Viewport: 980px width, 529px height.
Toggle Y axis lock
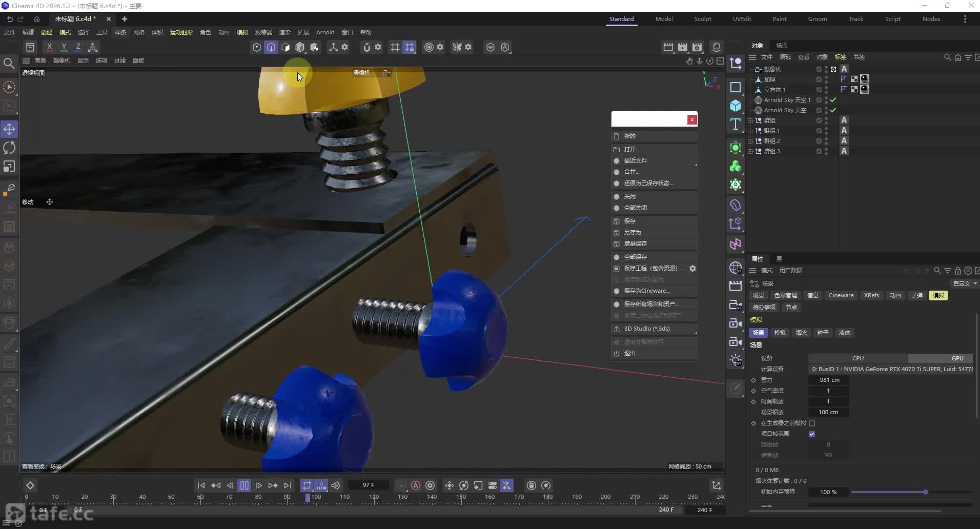[x=64, y=47]
